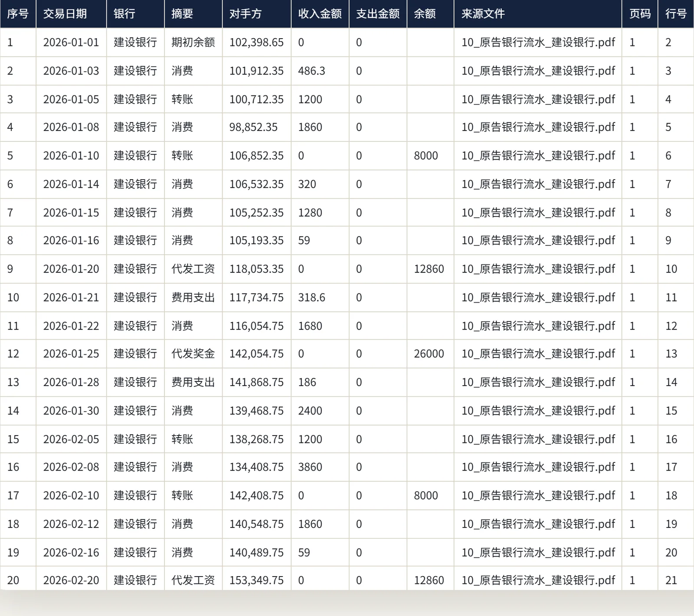This screenshot has height=616, width=694.
Task: Click the amount 486.3
Action: 311,71
